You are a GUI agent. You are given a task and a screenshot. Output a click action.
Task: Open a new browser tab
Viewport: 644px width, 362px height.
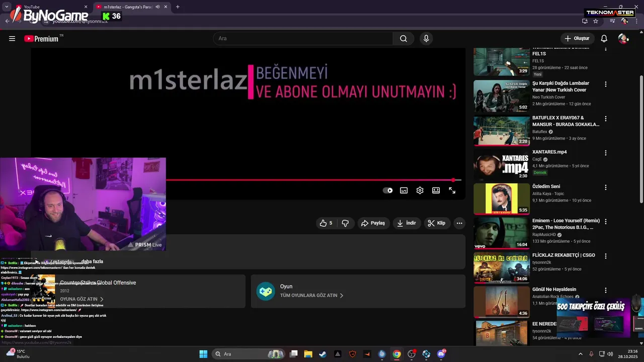[x=178, y=7]
